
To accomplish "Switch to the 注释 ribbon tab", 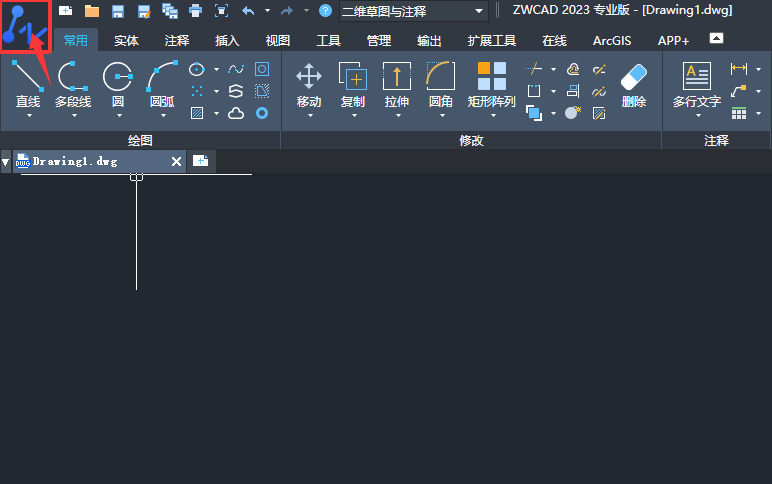I will 177,40.
